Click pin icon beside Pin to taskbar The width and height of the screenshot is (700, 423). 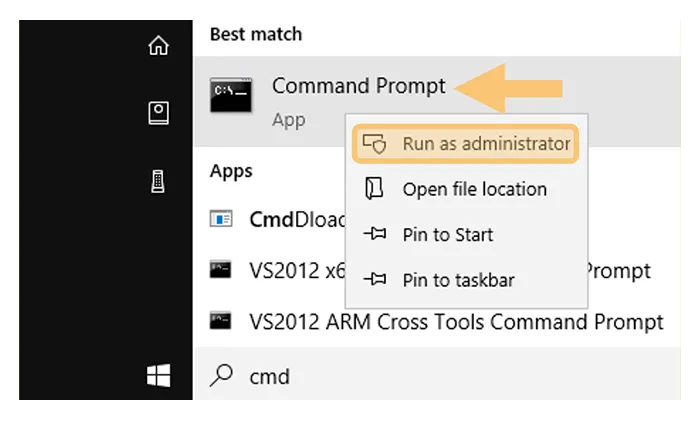[x=375, y=279]
